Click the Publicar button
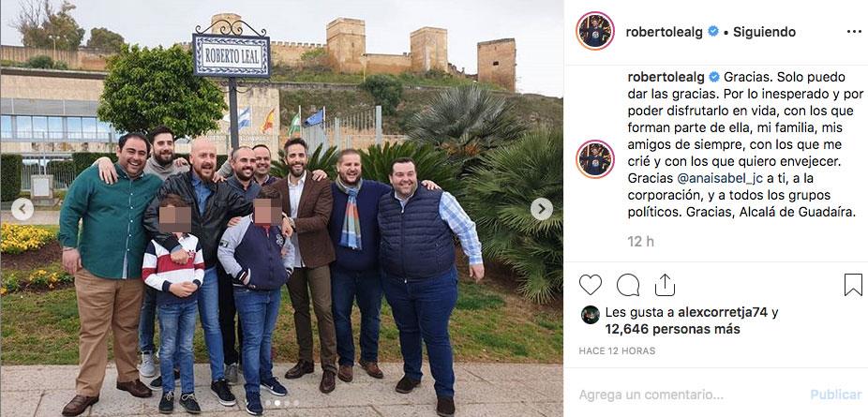 (x=836, y=395)
